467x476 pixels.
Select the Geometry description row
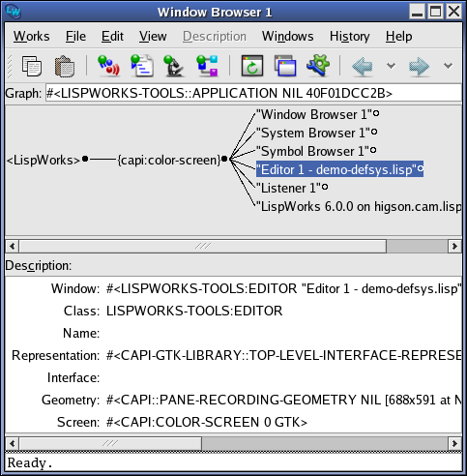point(233,400)
